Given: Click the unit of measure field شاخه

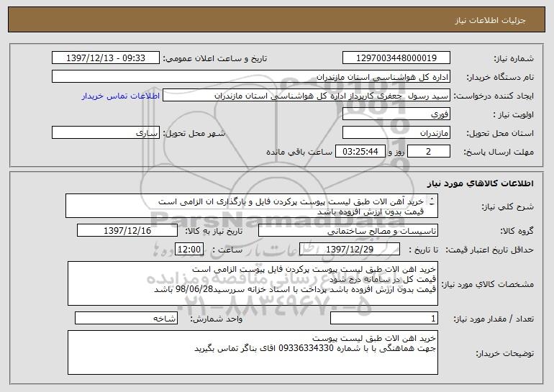Looking at the screenshot, I should pos(126,318).
